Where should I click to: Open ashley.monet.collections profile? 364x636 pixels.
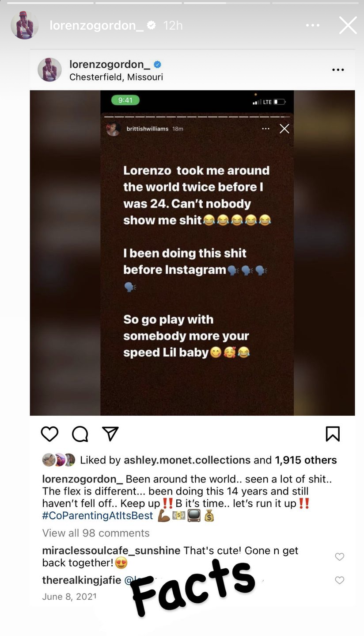(x=187, y=460)
